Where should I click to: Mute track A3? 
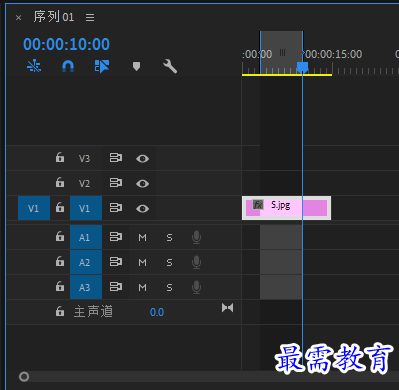click(142, 287)
